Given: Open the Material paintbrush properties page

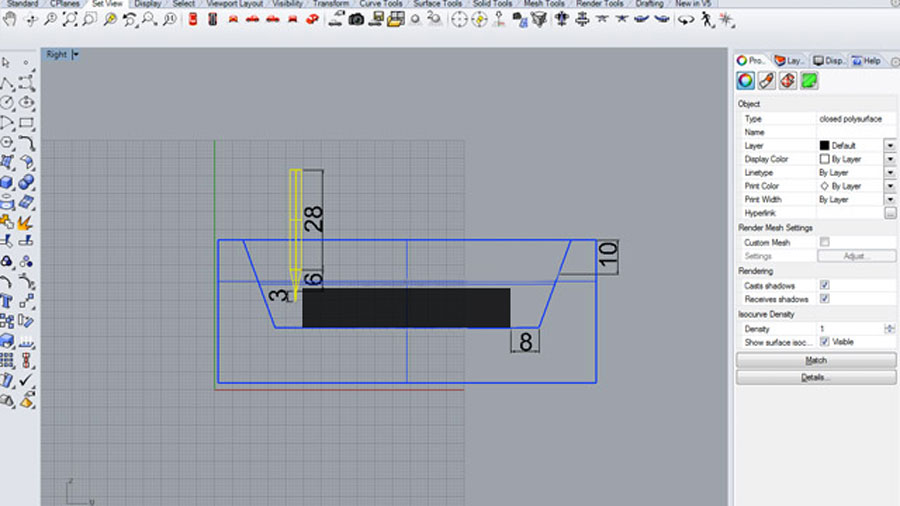Looking at the screenshot, I should 767,81.
